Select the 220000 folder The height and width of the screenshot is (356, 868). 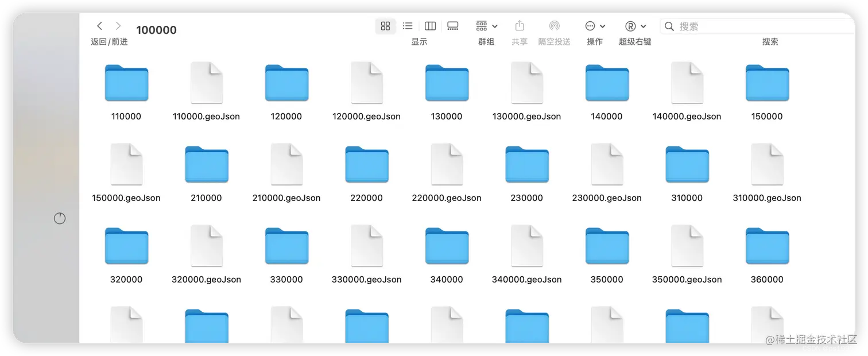pyautogui.click(x=367, y=165)
